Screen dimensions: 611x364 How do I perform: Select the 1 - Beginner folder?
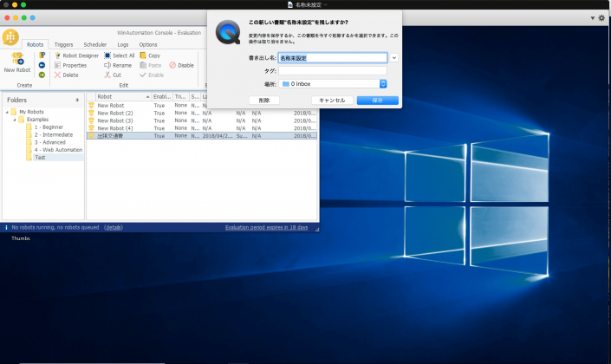click(49, 127)
